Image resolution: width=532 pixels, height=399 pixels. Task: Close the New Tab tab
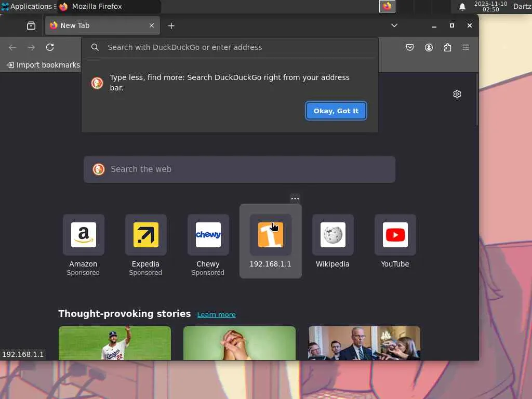tap(152, 25)
